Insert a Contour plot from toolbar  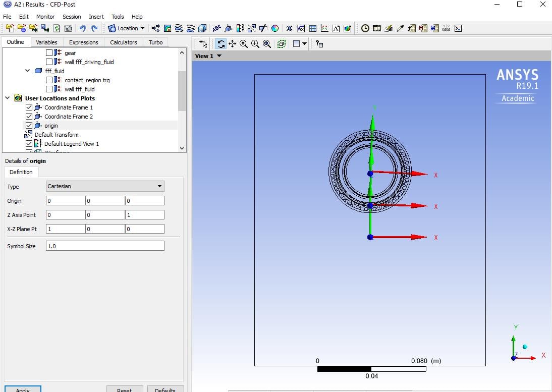pyautogui.click(x=168, y=28)
